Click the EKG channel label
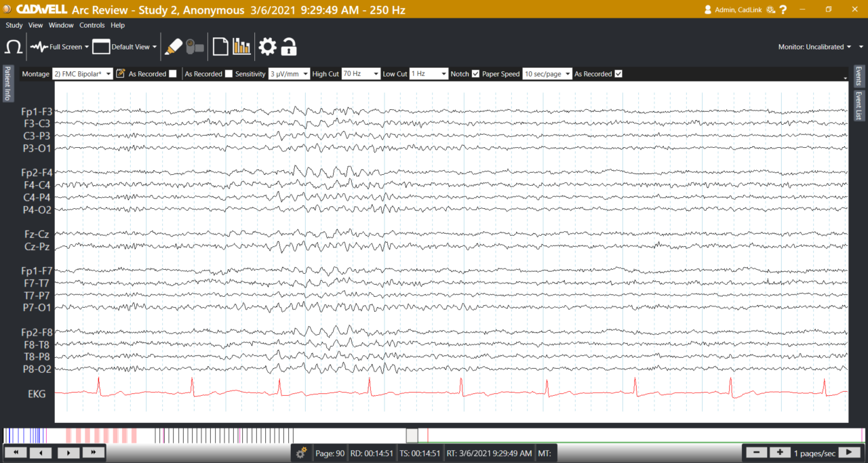868x463 pixels. [x=37, y=394]
